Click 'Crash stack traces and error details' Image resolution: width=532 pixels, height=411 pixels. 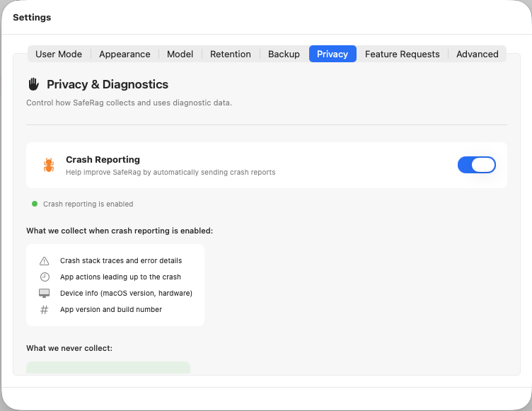[121, 260]
